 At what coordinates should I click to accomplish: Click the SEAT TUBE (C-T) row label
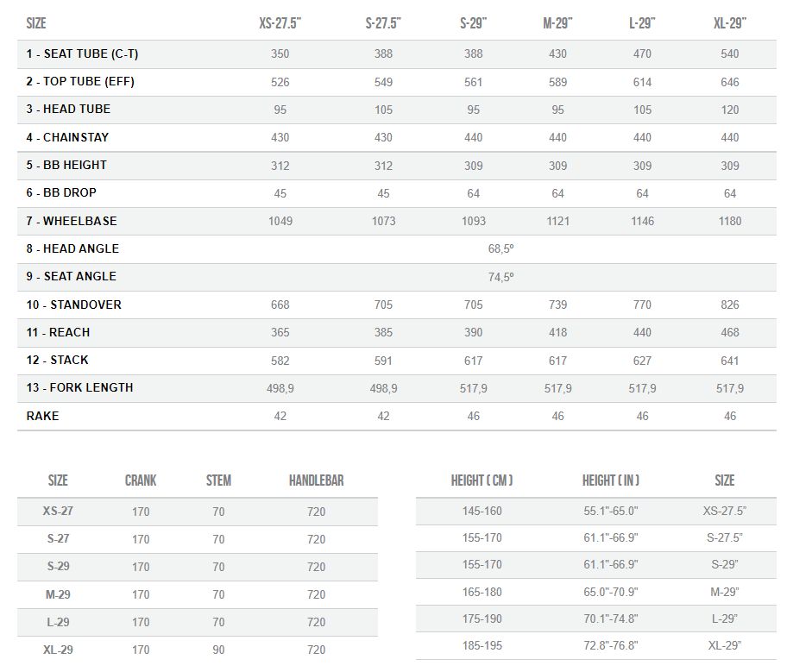[82, 53]
